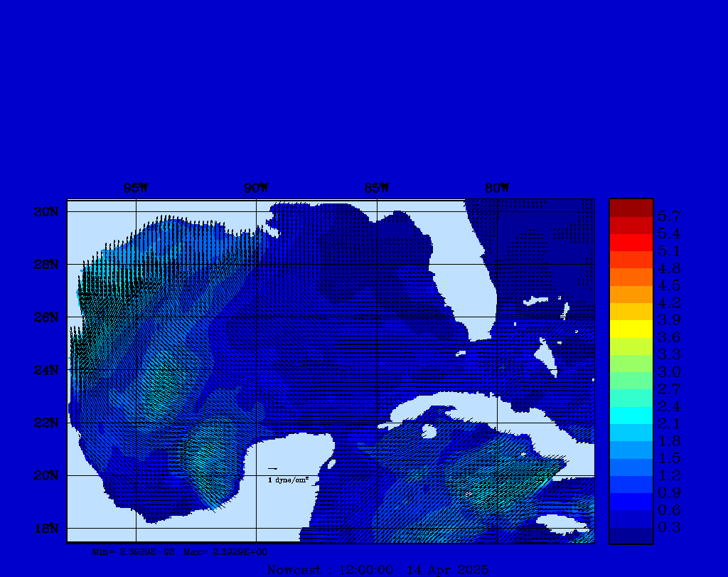728x577 pixels.
Task: Click the 95W longitude label
Action: 136,188
